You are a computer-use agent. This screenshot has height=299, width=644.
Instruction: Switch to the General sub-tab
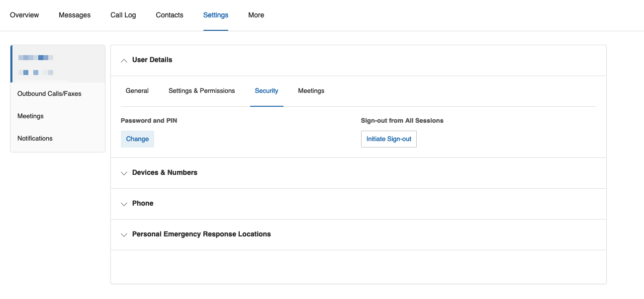(137, 91)
